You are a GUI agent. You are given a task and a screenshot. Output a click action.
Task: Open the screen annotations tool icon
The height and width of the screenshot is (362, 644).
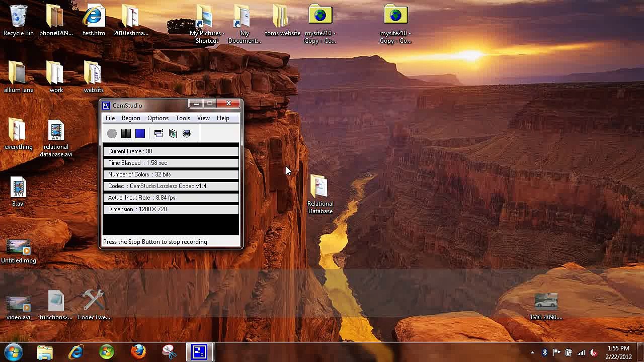(173, 133)
